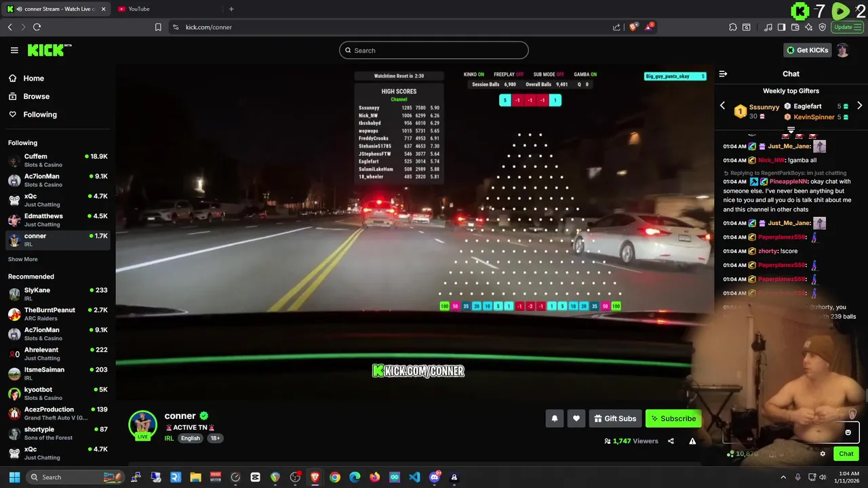Click the Ssunnyy top gifter name

pyautogui.click(x=764, y=107)
